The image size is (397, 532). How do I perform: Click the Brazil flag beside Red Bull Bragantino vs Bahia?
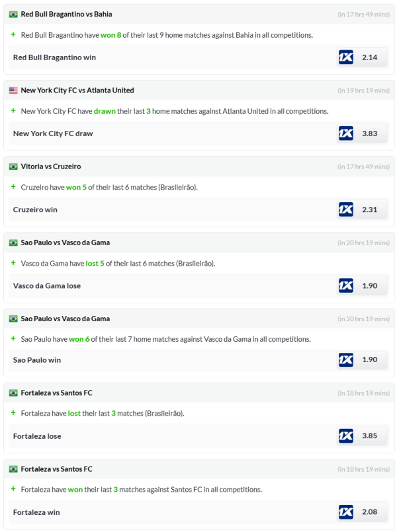tap(13, 14)
